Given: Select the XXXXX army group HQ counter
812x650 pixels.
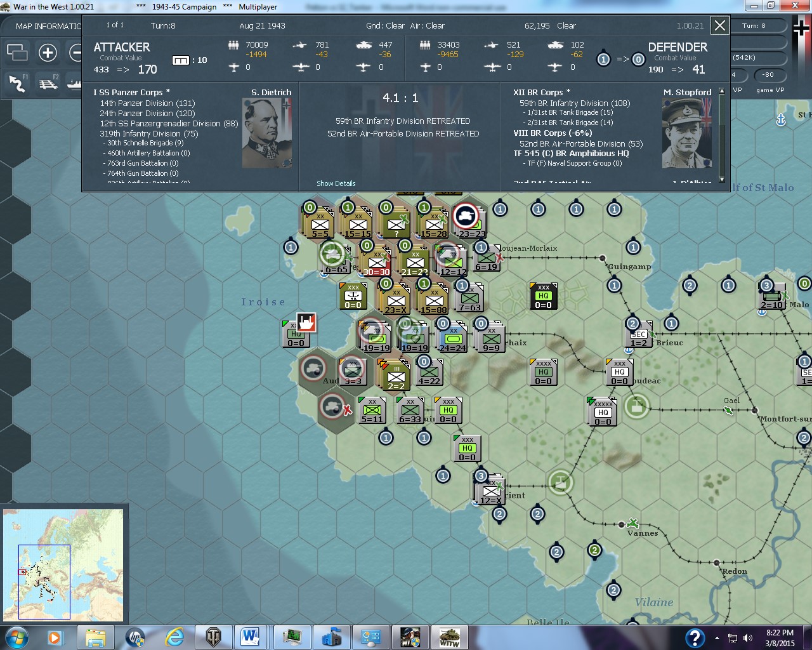Looking at the screenshot, I should point(602,412).
